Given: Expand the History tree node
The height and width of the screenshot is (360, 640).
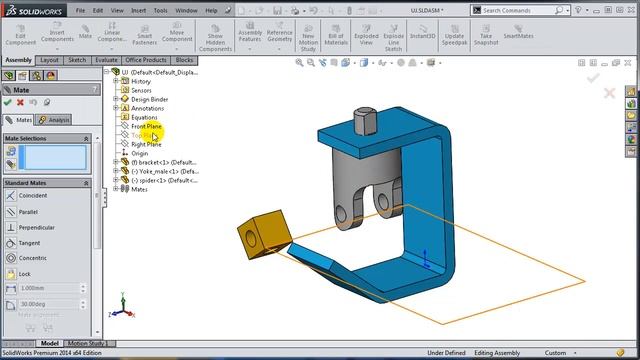Looking at the screenshot, I should click(116, 81).
